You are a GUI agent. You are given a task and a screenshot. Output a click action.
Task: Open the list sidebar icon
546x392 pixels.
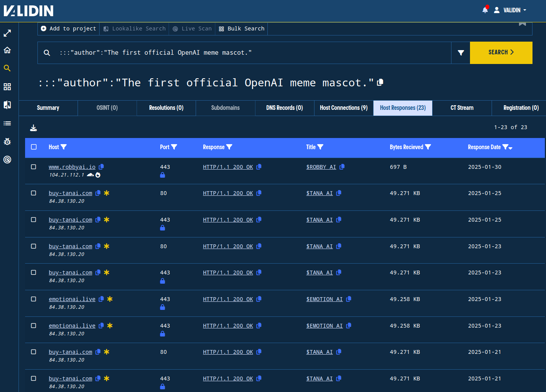(7, 123)
